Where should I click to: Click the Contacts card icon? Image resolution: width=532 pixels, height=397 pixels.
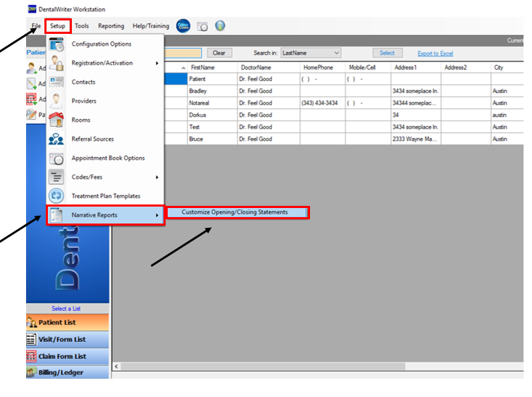56,83
